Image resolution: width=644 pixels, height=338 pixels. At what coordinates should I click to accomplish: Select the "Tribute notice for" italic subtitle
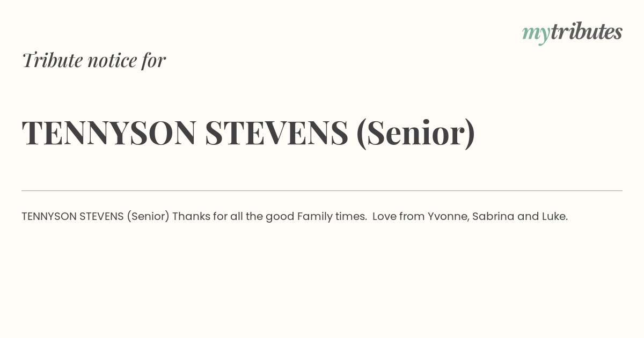[x=94, y=60]
